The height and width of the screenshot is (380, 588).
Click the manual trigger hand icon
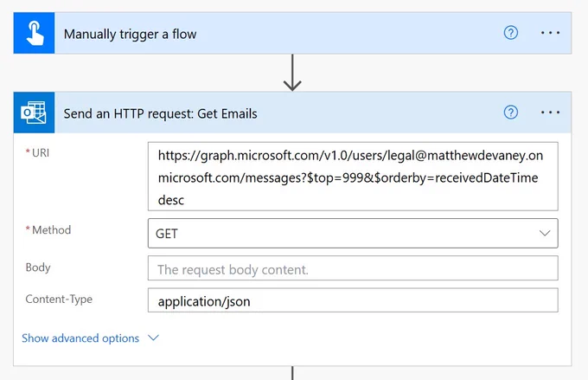(34, 33)
